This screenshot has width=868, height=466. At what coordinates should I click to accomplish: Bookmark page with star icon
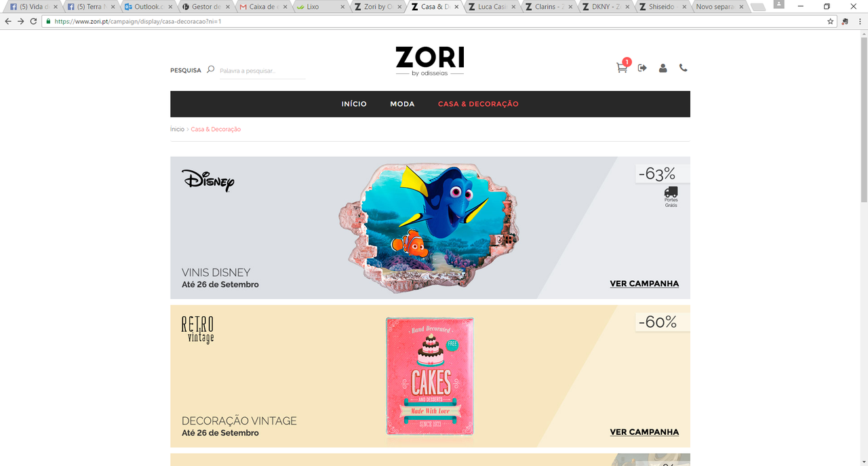pyautogui.click(x=830, y=21)
